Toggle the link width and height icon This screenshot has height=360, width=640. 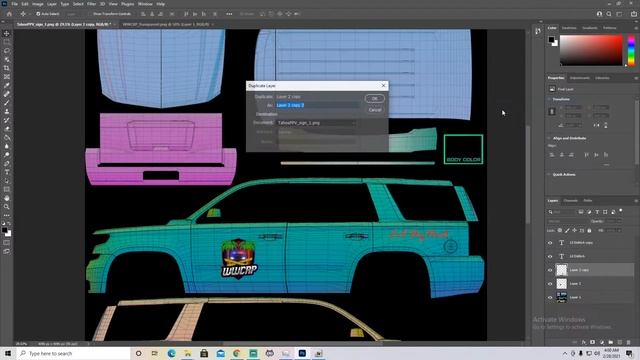pos(552,111)
